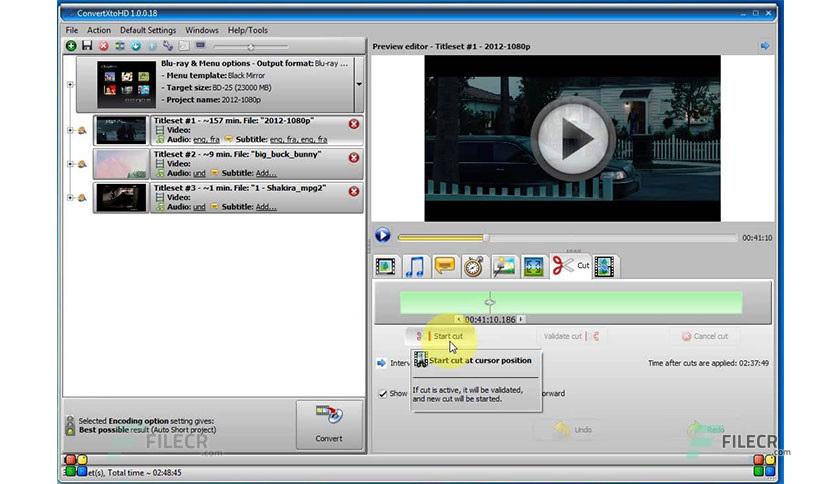Open the Audio music-note tab

(414, 266)
